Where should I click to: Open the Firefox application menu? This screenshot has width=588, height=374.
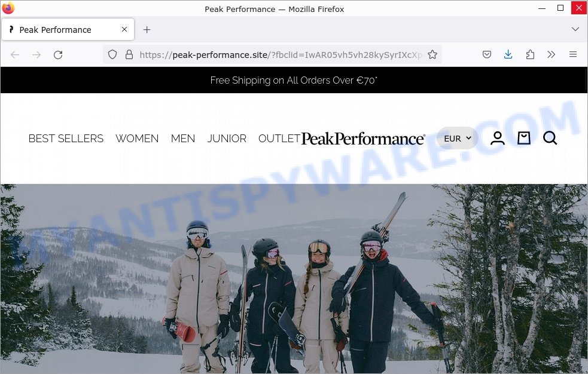tap(572, 54)
